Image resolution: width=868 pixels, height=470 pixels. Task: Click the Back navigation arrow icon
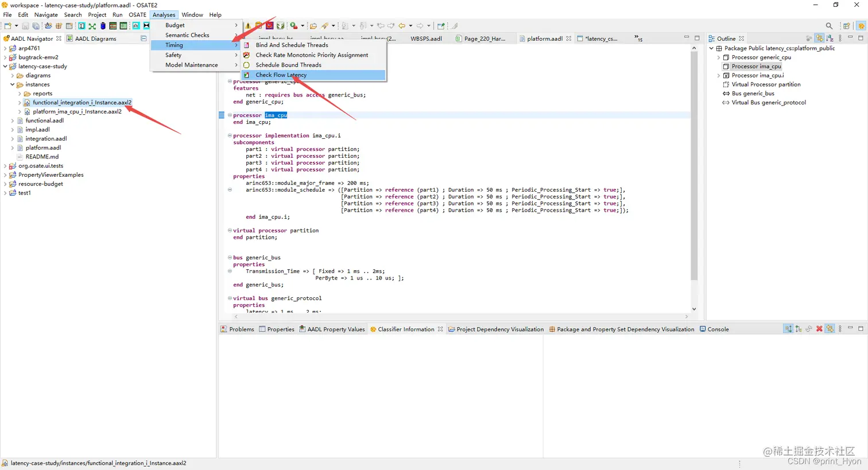[x=402, y=26]
